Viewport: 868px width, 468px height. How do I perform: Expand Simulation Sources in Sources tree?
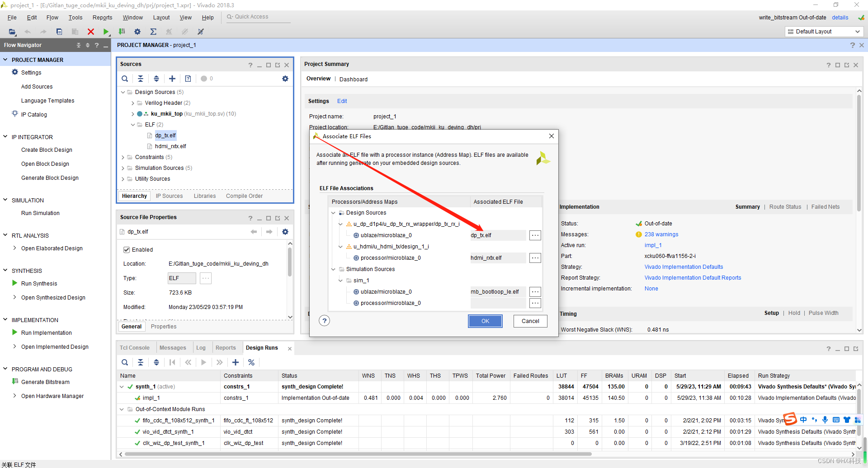pyautogui.click(x=123, y=168)
